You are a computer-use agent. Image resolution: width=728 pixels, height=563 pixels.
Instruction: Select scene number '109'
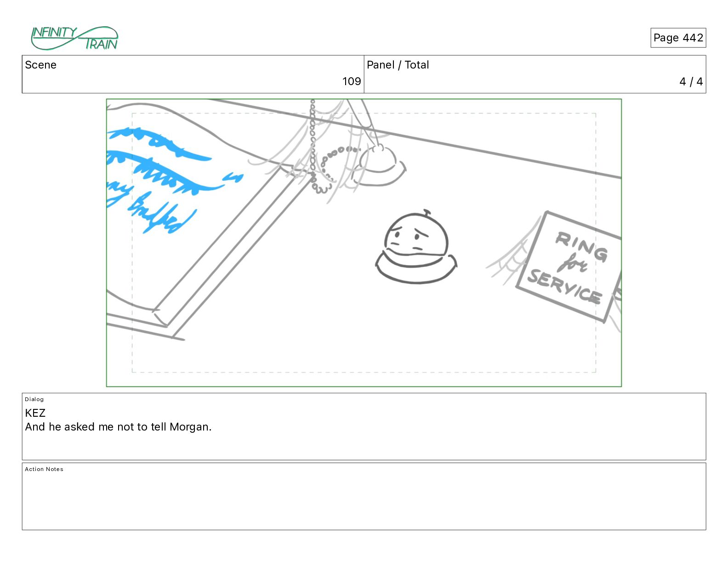point(352,81)
